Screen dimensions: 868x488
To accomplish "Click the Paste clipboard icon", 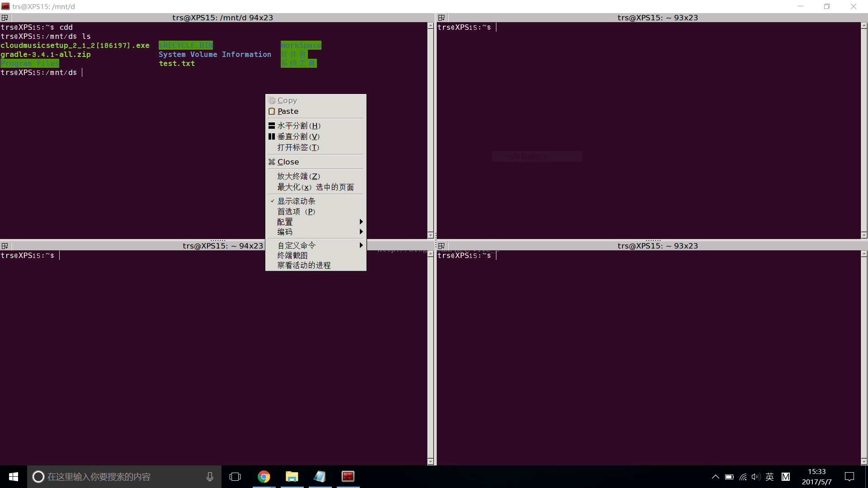I will coord(272,111).
